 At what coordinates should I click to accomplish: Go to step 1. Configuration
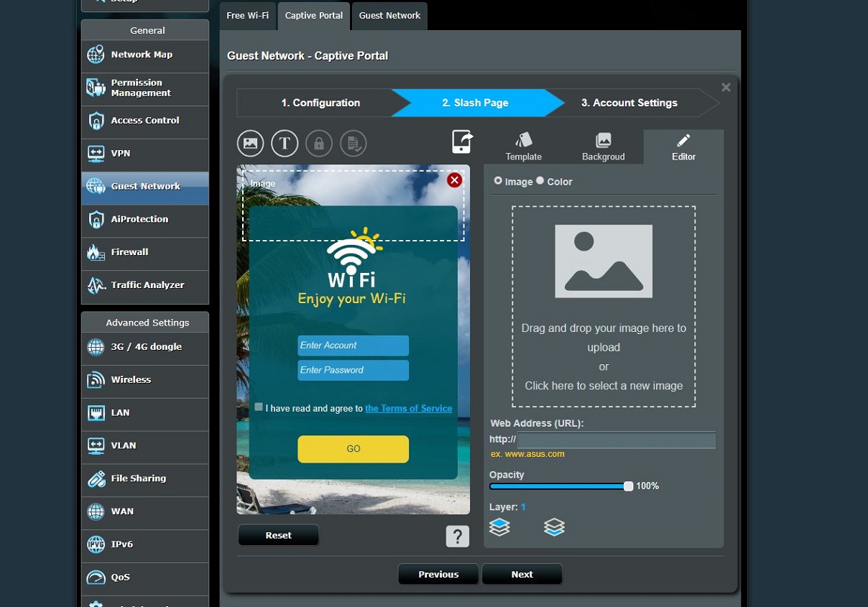point(320,103)
